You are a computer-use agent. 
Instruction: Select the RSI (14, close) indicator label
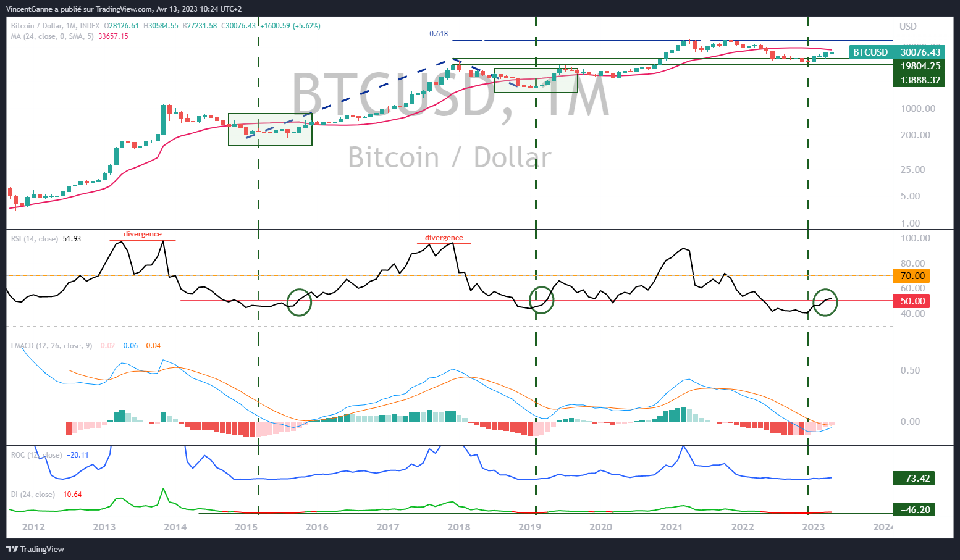click(x=35, y=239)
